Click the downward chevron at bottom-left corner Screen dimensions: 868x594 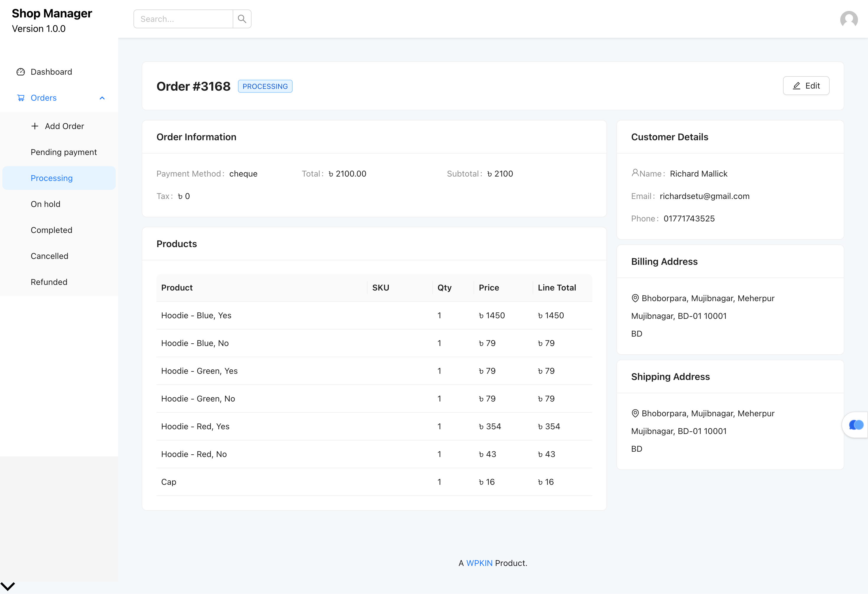click(7, 586)
